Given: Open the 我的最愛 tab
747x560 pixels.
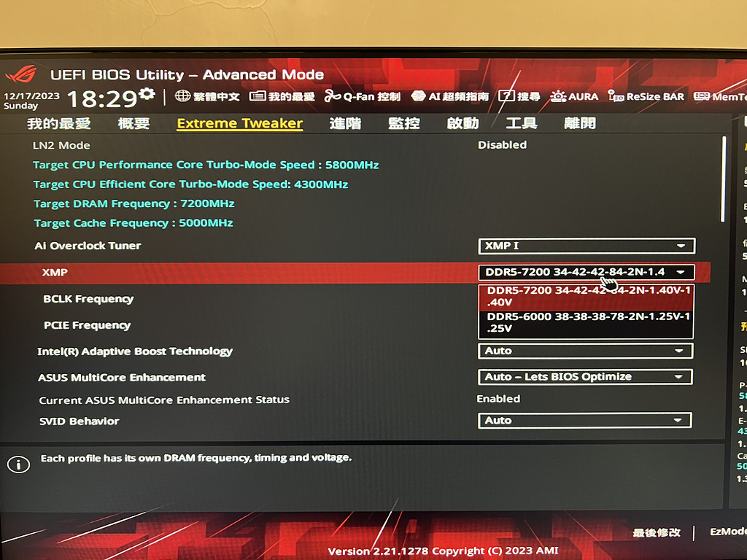Looking at the screenshot, I should 58,124.
